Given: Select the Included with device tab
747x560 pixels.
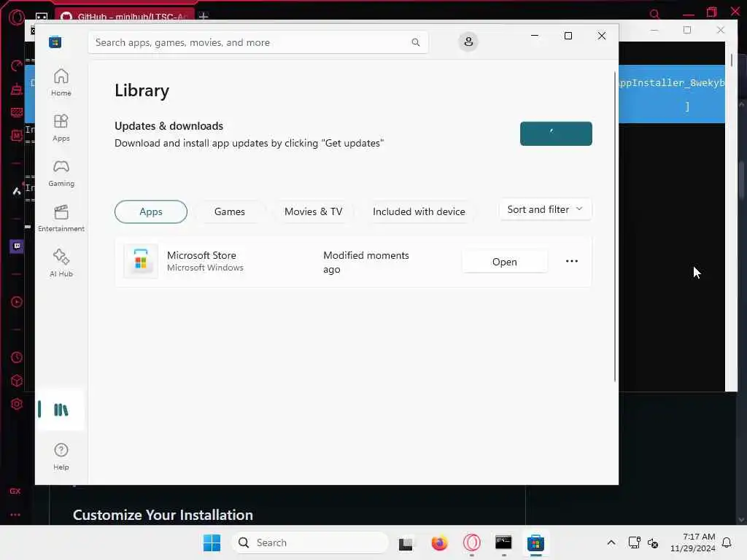Looking at the screenshot, I should coord(419,212).
